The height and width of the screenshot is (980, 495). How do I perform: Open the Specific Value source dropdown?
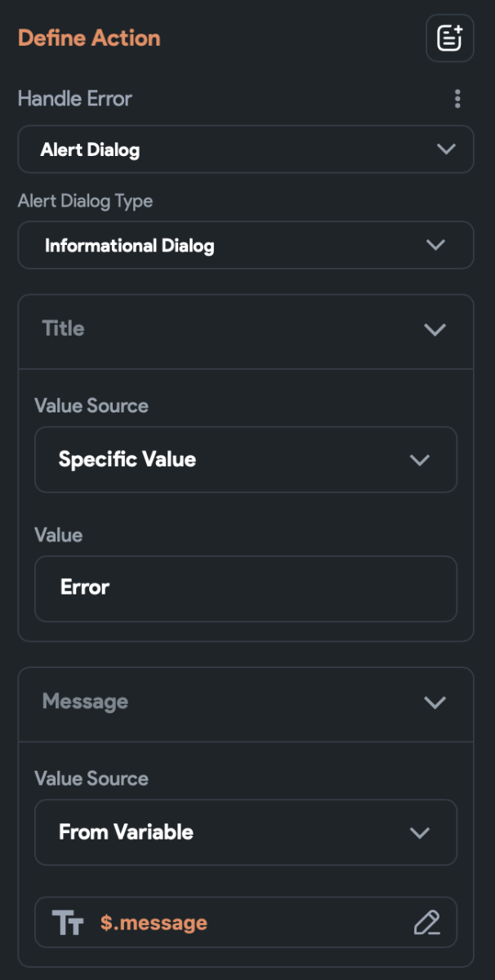[x=245, y=460]
